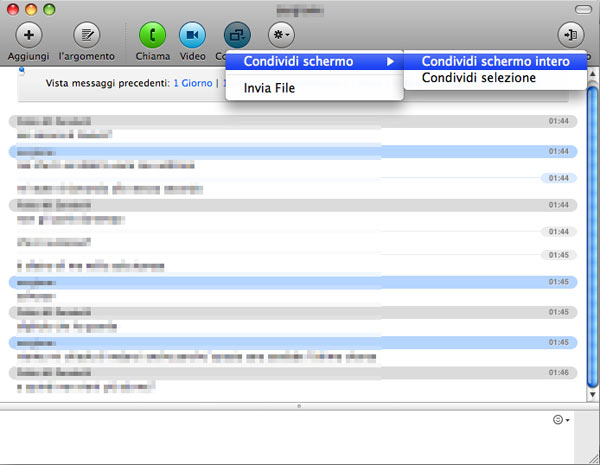This screenshot has width=600, height=465.
Task: Choose Condividi selezione from the submenu
Action: (478, 78)
